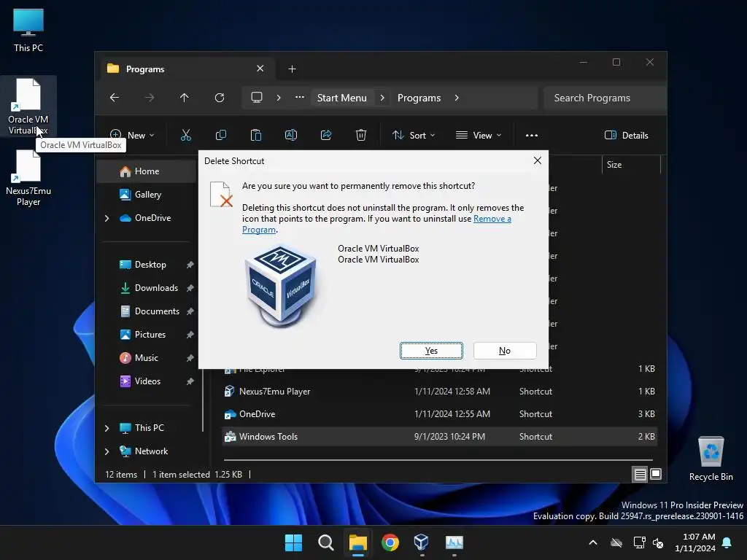Image resolution: width=747 pixels, height=560 pixels.
Task: Open the Sort dropdown
Action: (x=414, y=135)
